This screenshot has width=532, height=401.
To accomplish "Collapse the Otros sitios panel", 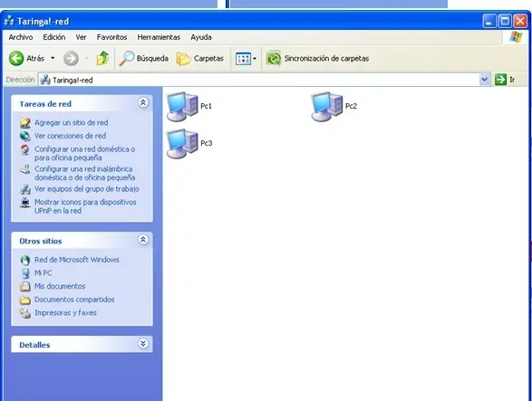I will click(143, 240).
